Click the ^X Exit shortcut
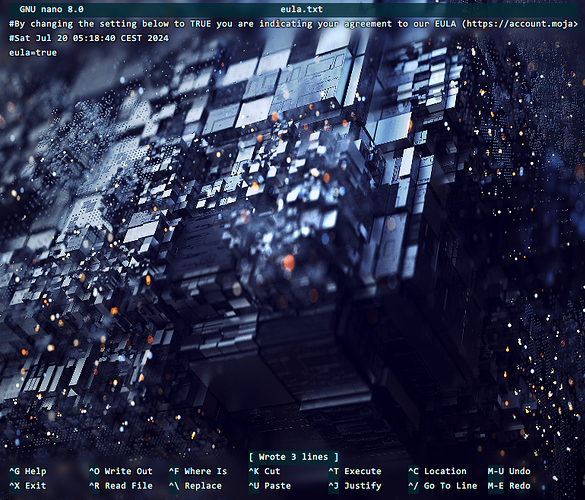The image size is (585, 500). (28, 486)
